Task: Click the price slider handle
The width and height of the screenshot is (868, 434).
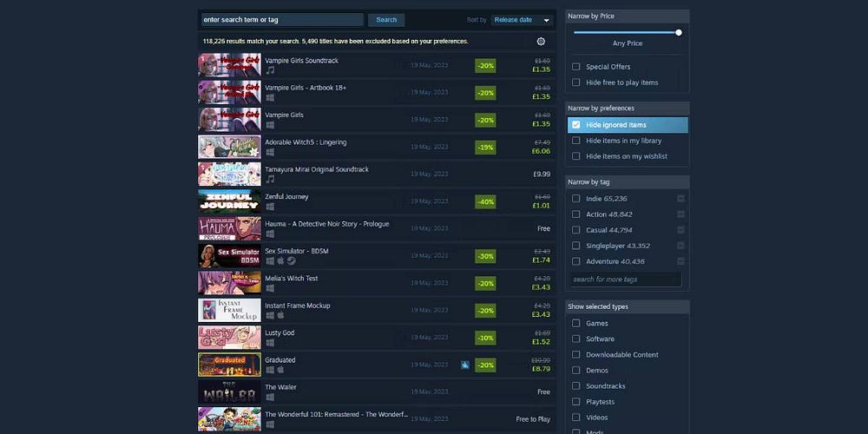Action: click(x=679, y=33)
